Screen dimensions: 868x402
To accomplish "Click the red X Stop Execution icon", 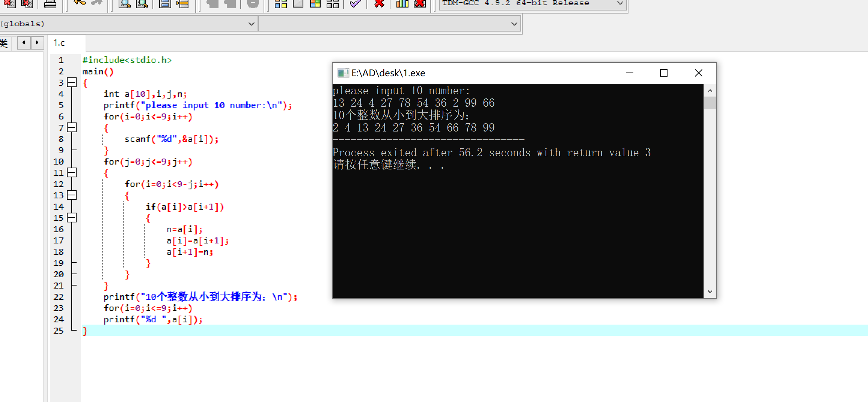I will (x=379, y=4).
